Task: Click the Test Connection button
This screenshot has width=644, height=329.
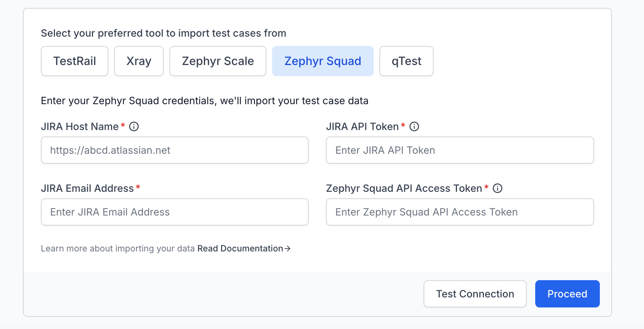Action: pos(475,294)
